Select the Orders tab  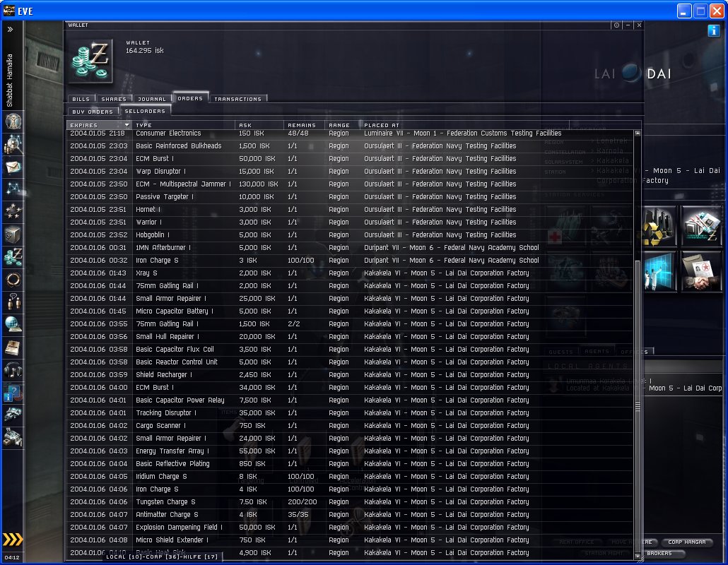click(x=190, y=98)
